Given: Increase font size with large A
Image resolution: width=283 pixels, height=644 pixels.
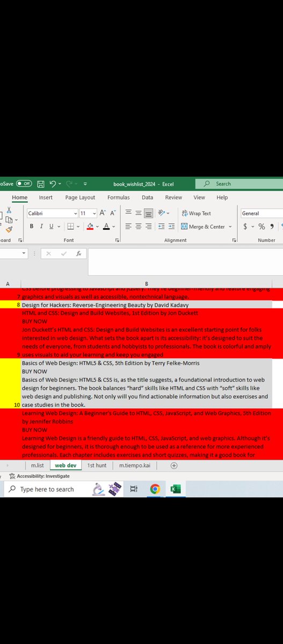Looking at the screenshot, I should pos(104,213).
